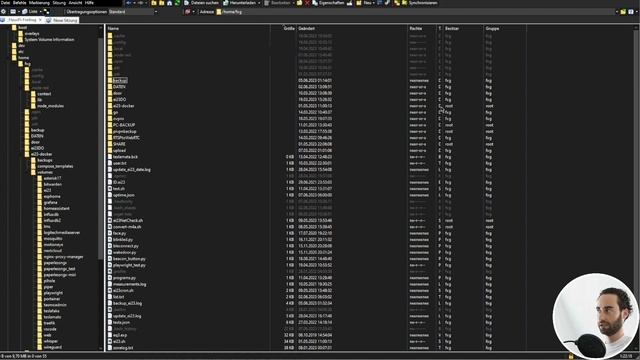Open the Liste dropdown arrow

(40, 12)
